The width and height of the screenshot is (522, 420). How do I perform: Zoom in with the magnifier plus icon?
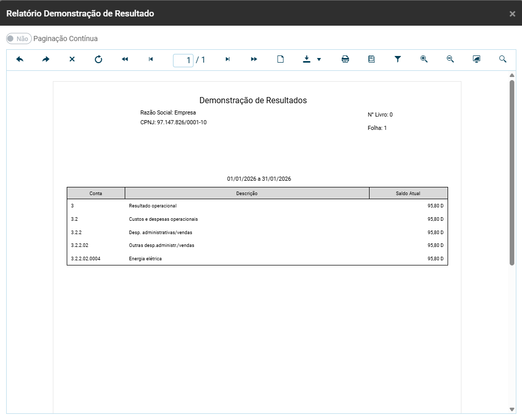click(424, 59)
